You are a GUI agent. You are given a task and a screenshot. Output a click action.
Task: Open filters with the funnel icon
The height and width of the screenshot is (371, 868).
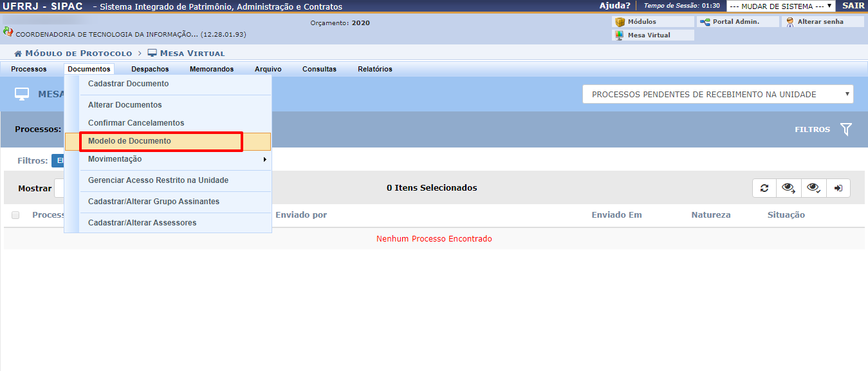845,129
